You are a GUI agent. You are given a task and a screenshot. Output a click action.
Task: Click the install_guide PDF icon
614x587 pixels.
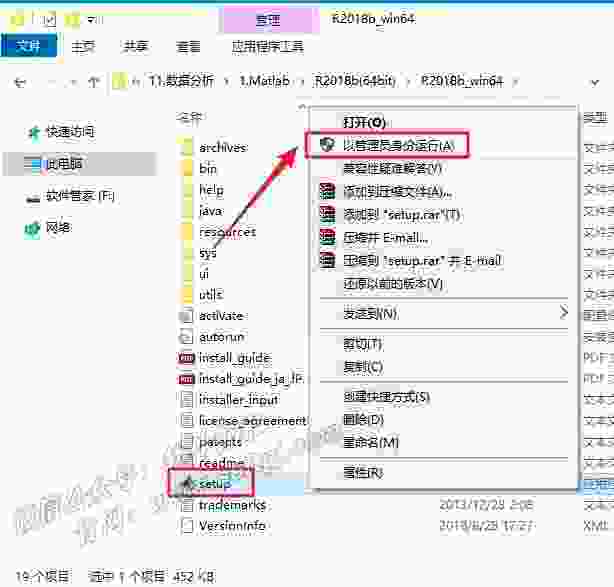click(186, 358)
